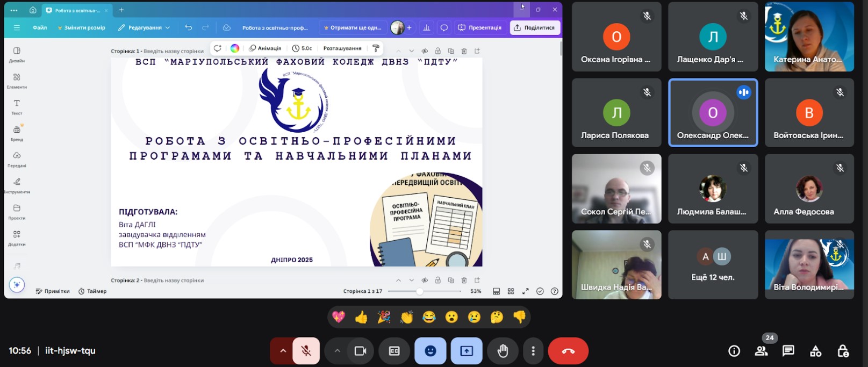Open the Brand (Бренд) panel

17,133
